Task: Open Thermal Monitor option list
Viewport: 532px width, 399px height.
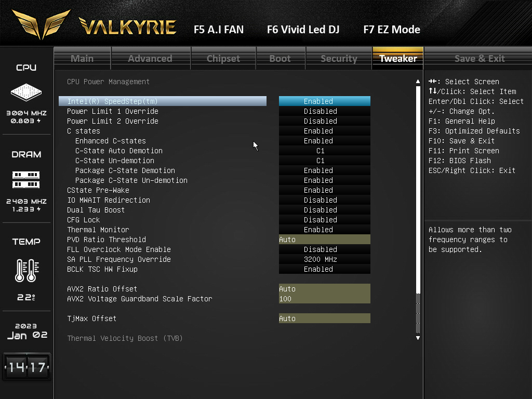Action: (x=324, y=229)
